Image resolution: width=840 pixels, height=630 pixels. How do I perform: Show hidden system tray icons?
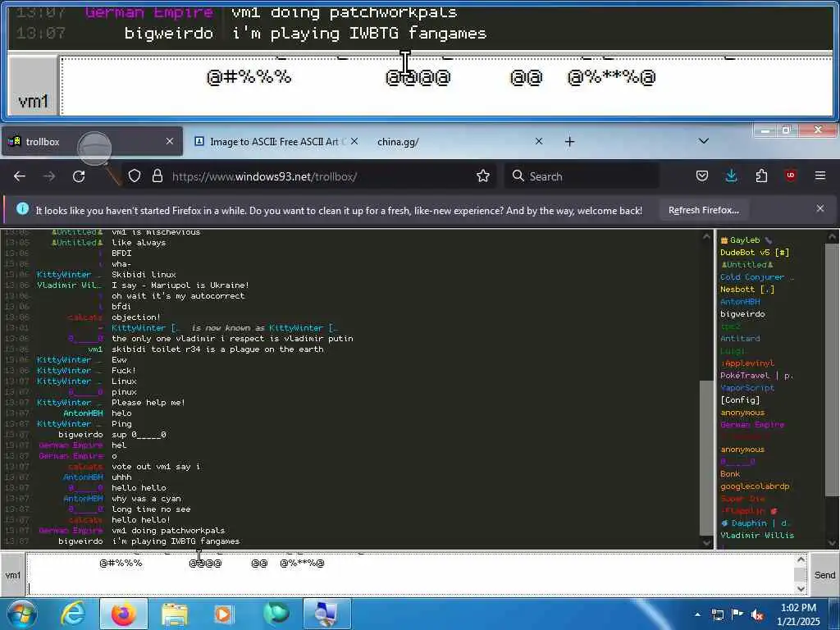697,615
